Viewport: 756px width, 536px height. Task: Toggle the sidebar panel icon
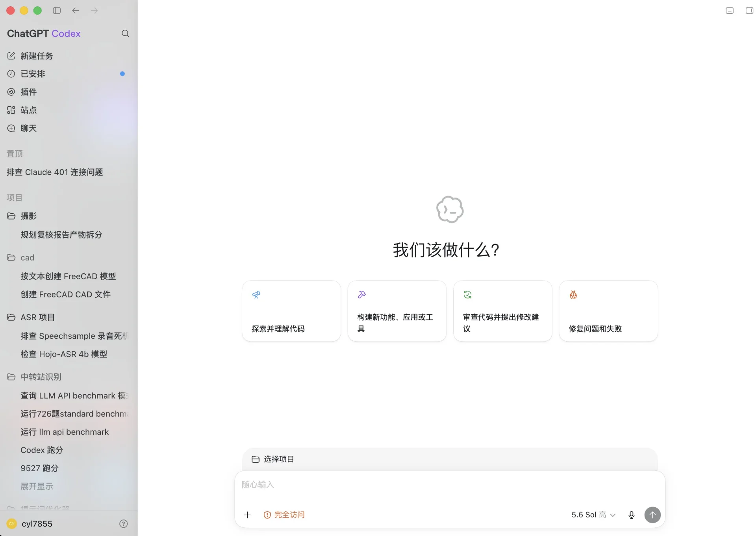(x=57, y=11)
